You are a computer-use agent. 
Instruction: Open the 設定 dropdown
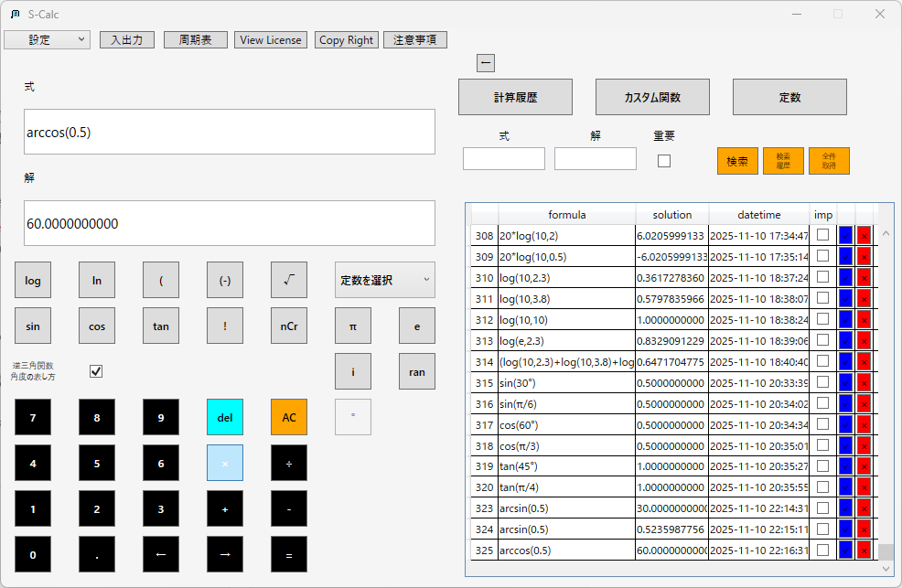(x=47, y=39)
